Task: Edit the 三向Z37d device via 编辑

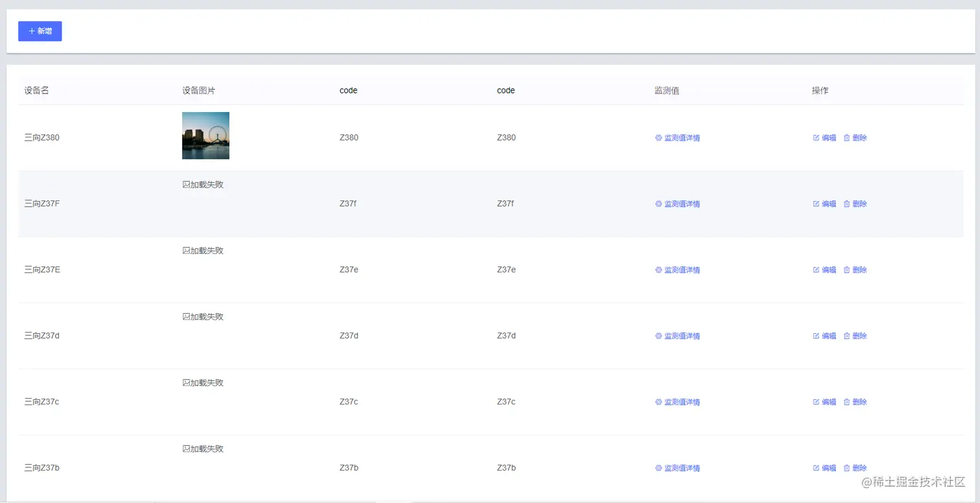Action: [x=824, y=336]
